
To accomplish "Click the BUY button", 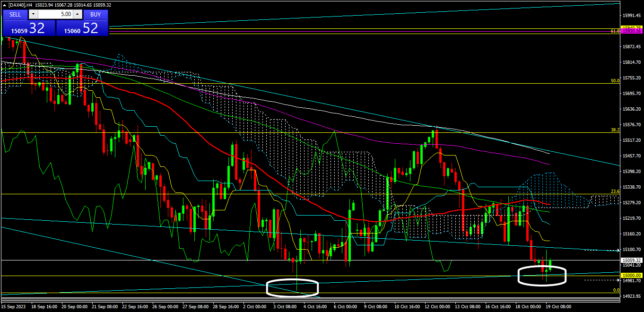I will coord(96,14).
